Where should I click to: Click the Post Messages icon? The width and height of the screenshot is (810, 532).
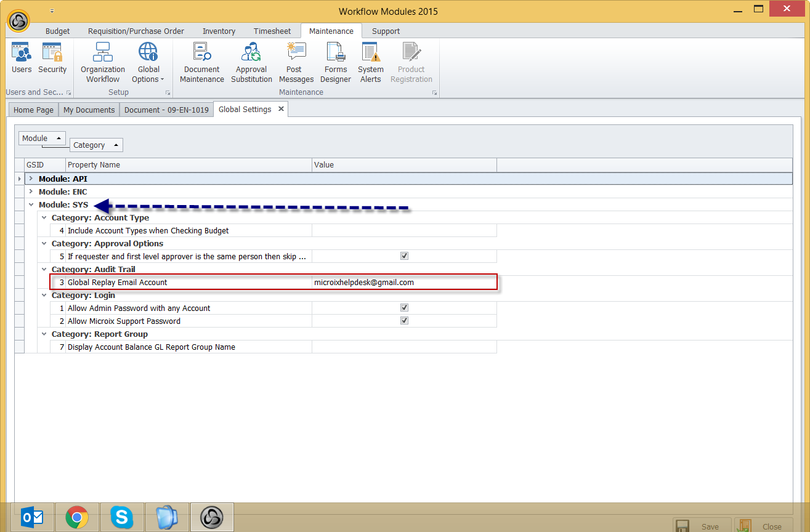pyautogui.click(x=296, y=63)
